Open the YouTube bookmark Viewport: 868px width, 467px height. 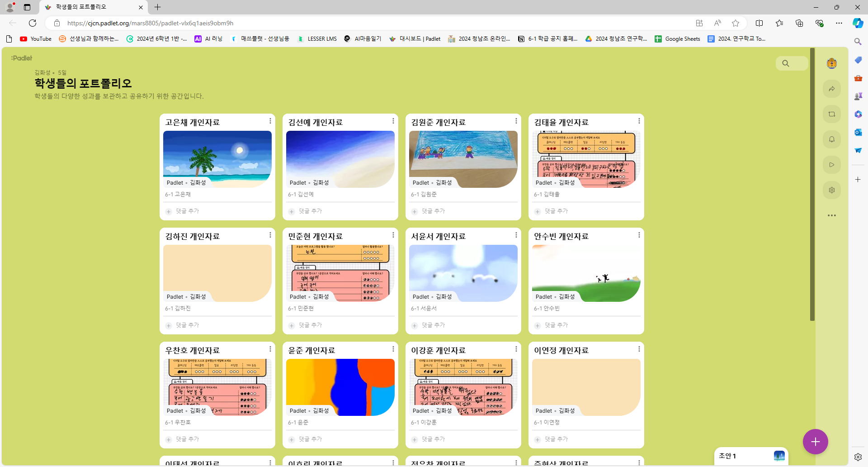36,39
